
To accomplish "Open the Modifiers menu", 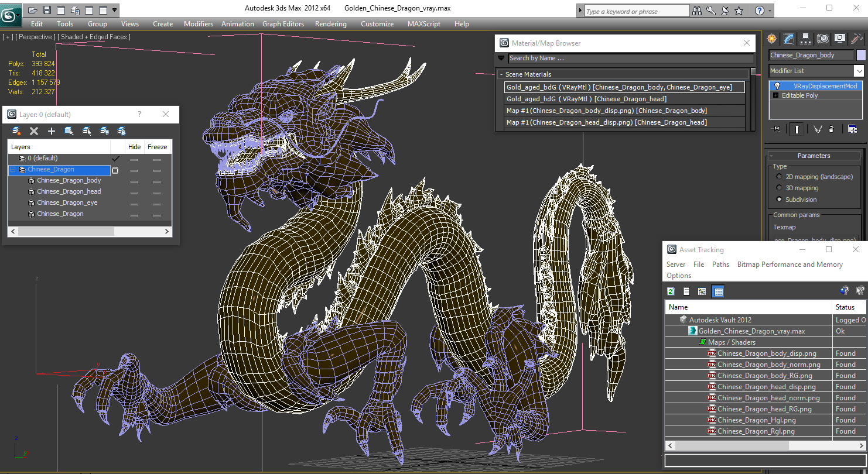I will (x=199, y=24).
